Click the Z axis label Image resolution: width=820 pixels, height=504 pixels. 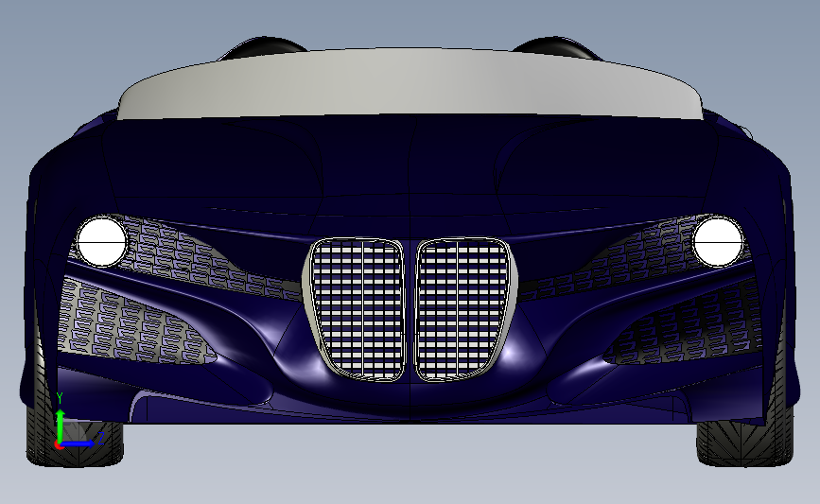101,437
